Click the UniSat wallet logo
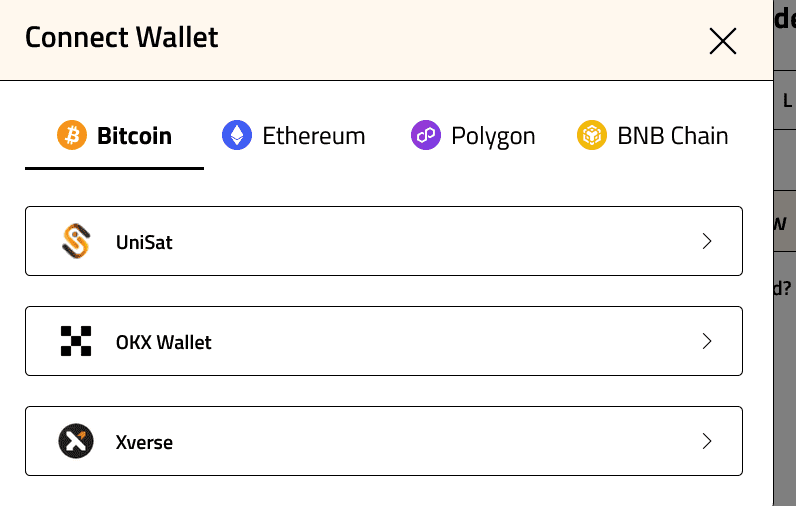This screenshot has width=796, height=506. [76, 241]
